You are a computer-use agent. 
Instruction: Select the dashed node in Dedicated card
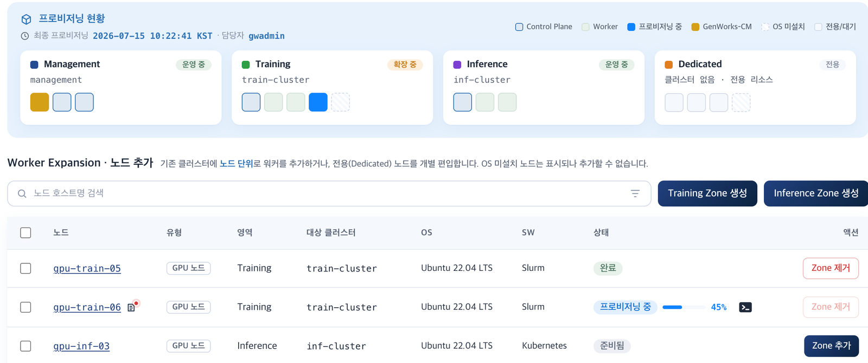click(741, 102)
